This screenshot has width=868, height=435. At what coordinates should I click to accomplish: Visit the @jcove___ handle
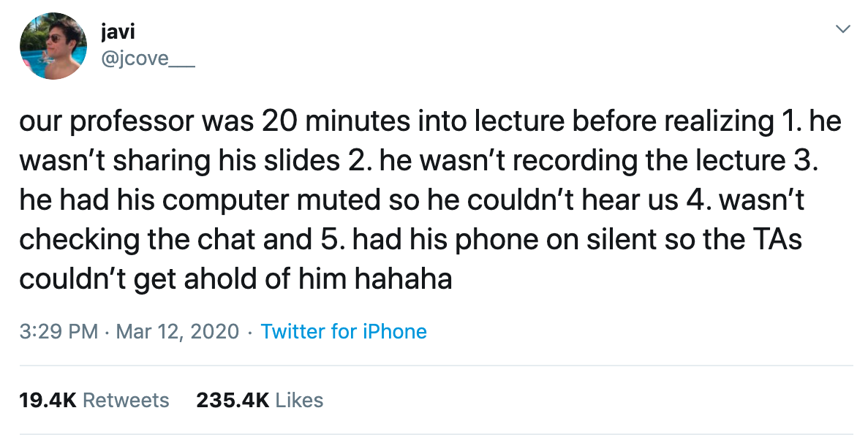(147, 58)
